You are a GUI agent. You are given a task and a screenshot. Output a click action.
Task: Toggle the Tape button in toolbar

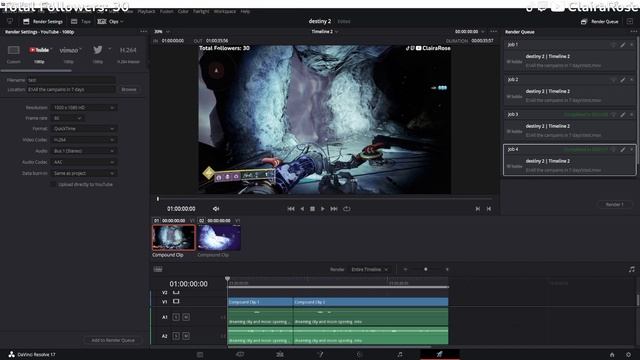[81, 22]
